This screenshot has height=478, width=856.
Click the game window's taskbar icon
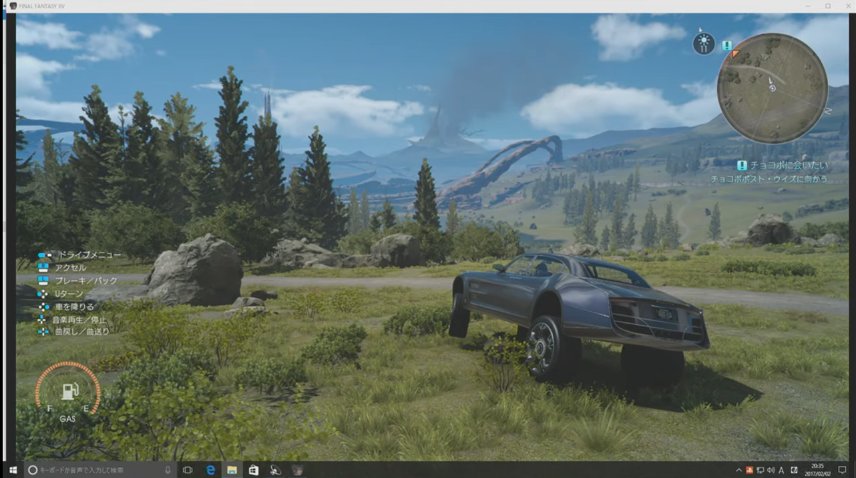297,470
